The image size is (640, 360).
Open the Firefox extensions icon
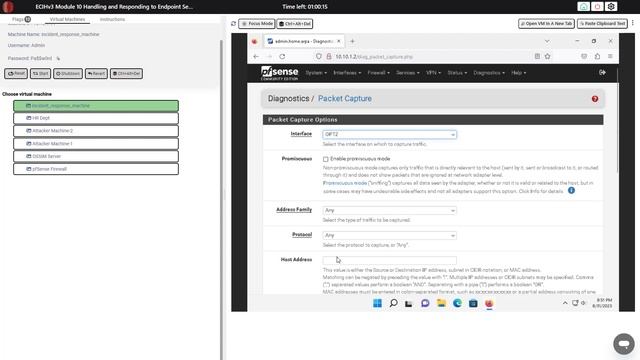[597, 56]
